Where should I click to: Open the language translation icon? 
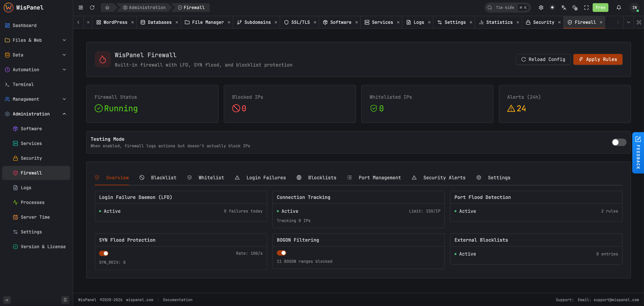564,8
